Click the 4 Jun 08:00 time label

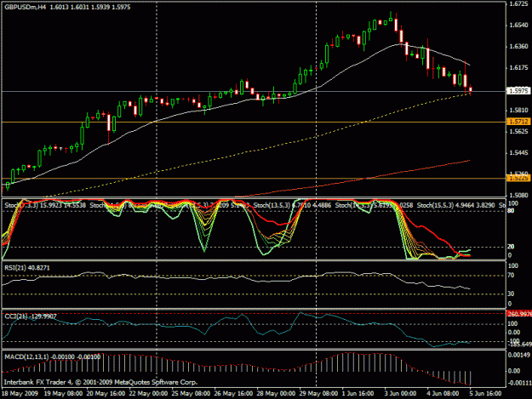(443, 394)
